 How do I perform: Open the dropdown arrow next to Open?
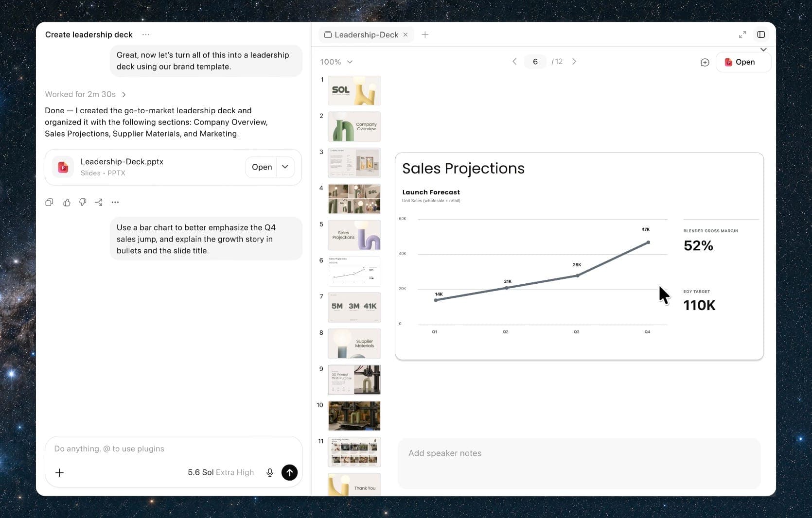pyautogui.click(x=285, y=167)
